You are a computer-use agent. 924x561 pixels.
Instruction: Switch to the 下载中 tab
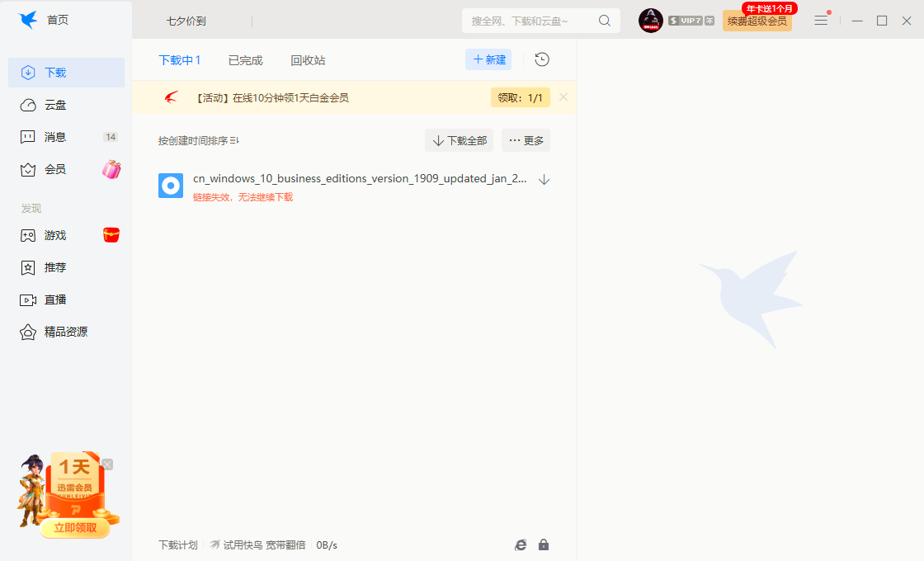pyautogui.click(x=180, y=60)
